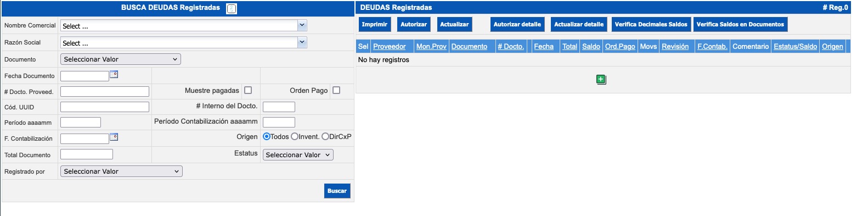Open calendar picker beside F. Contabilización
The image size is (868, 216).
[114, 137]
